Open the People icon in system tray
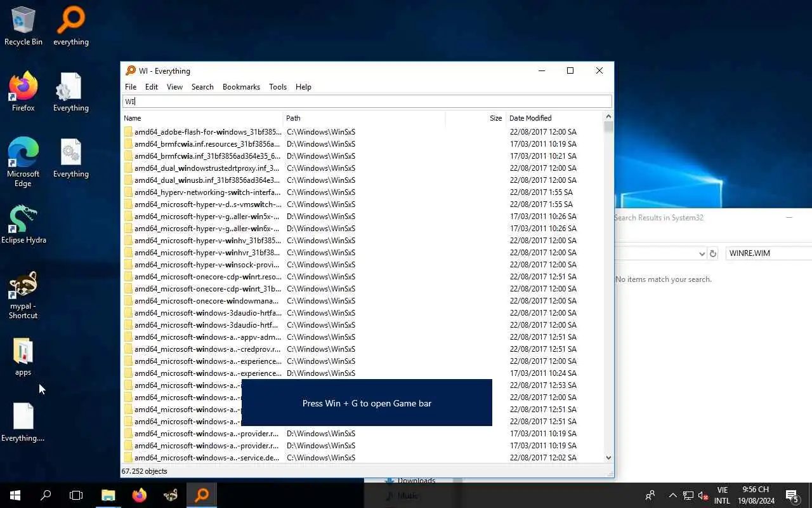This screenshot has width=812, height=508. coord(650,495)
